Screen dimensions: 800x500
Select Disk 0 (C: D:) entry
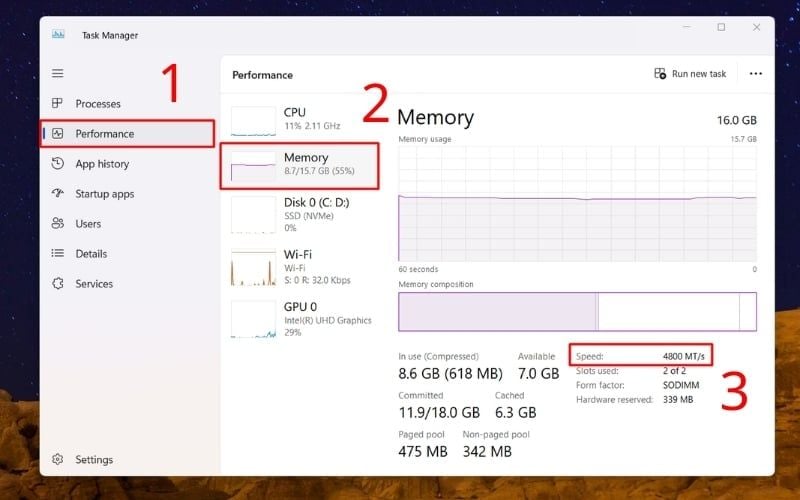pos(300,214)
